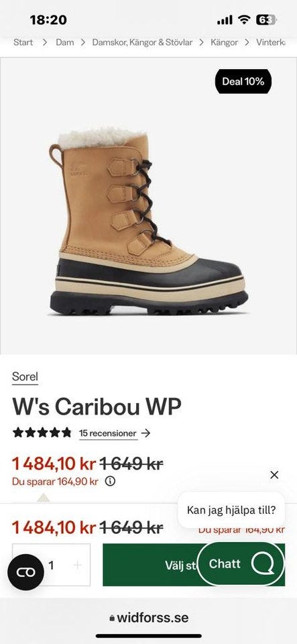
Task: Navigate to Damskor, Kängor & Stövlar breadcrumb
Action: (142, 42)
